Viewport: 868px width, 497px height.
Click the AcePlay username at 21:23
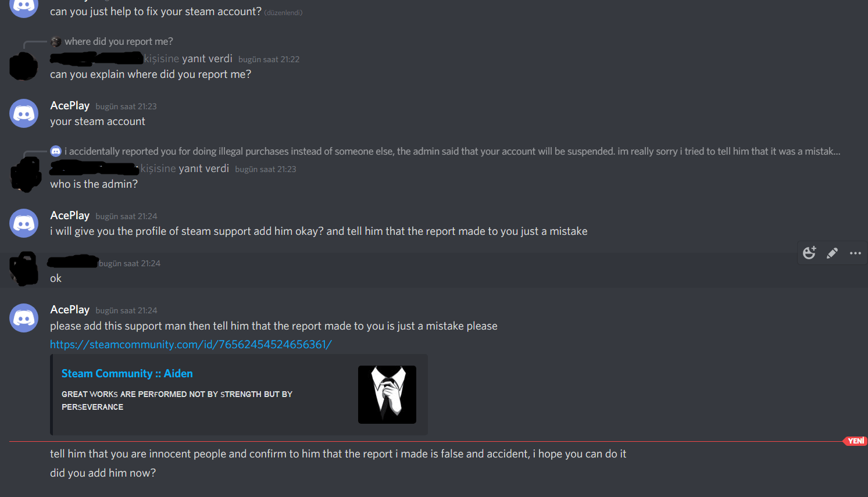click(70, 106)
